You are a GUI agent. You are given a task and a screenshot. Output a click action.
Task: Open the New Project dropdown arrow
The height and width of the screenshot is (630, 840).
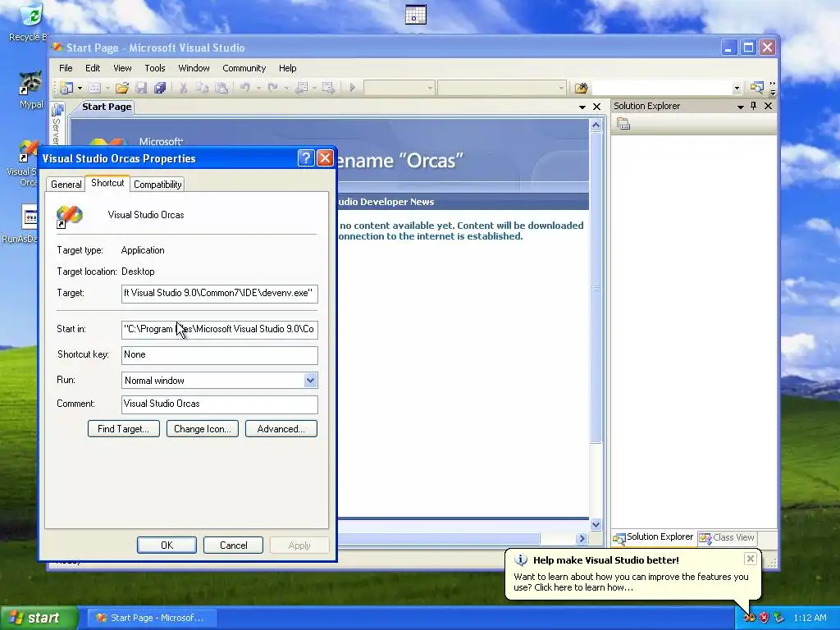[80, 88]
